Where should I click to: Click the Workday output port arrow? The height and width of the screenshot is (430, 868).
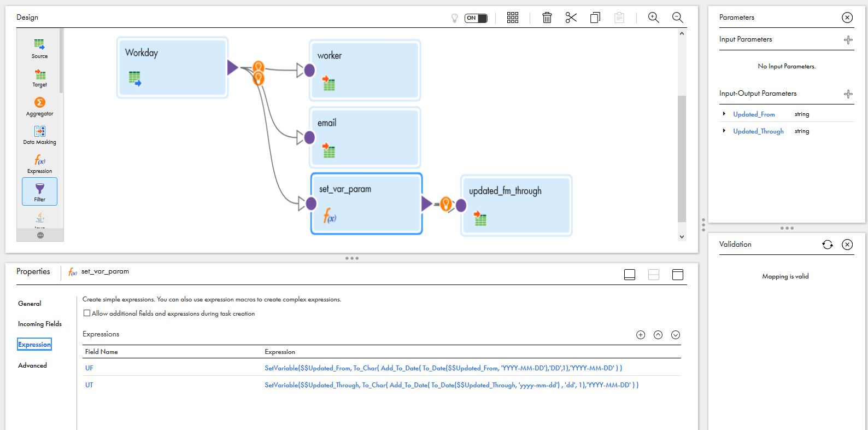(x=233, y=68)
